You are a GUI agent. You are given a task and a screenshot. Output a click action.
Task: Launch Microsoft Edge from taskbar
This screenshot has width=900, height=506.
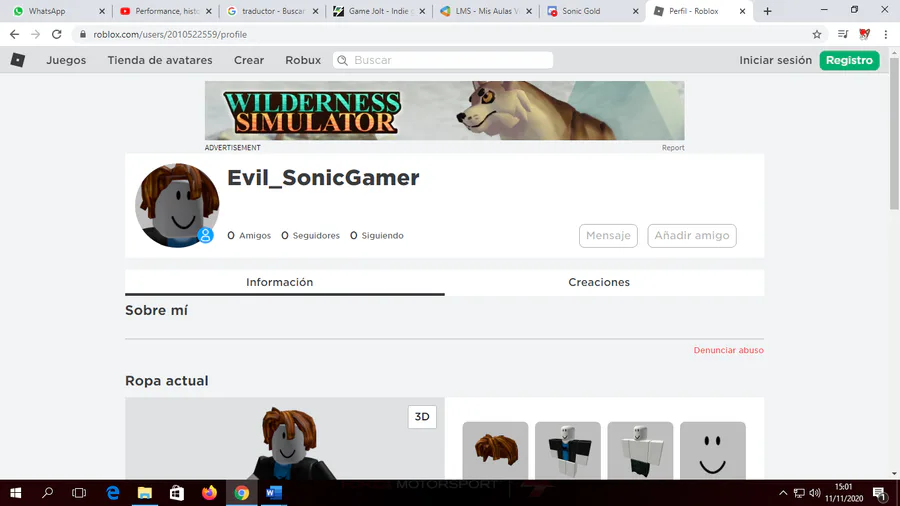(112, 493)
